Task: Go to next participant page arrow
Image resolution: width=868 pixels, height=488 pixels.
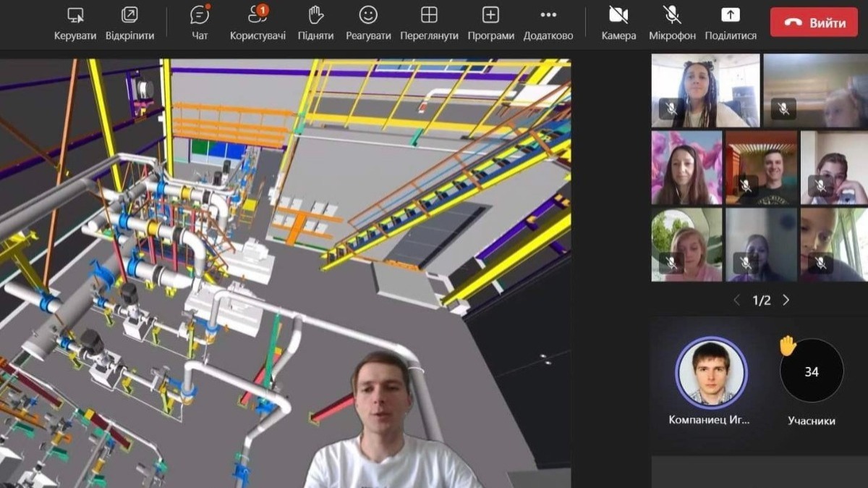Action: tap(786, 300)
